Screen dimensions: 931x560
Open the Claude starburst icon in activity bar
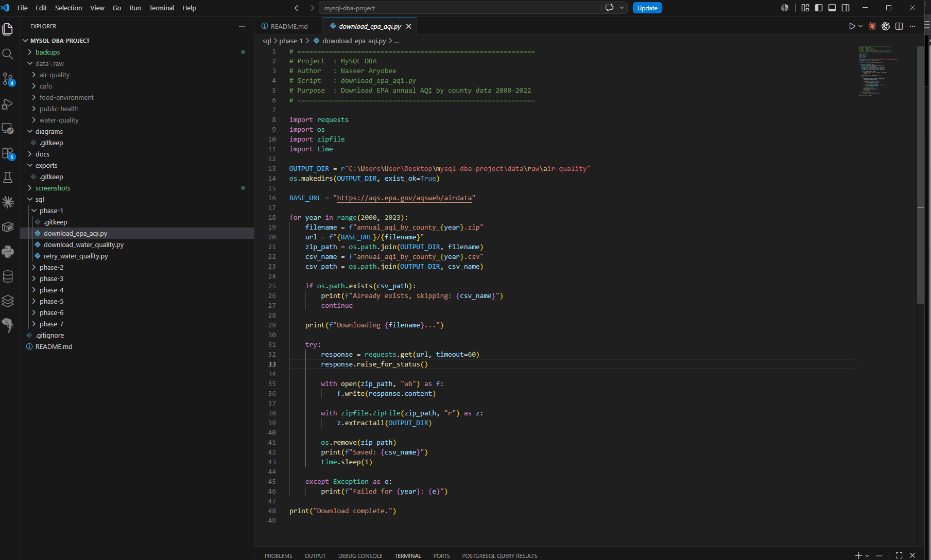click(x=8, y=202)
